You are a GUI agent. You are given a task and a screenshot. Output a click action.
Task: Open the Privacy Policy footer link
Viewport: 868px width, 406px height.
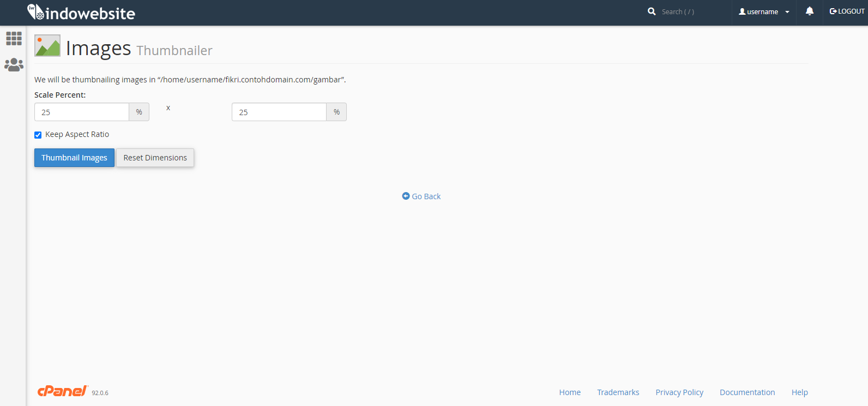pos(679,392)
